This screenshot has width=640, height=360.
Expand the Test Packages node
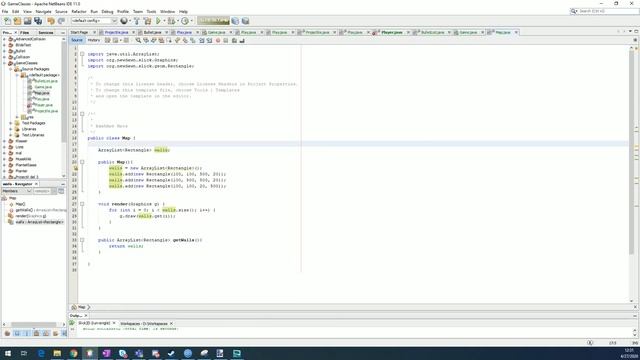pyautogui.click(x=11, y=123)
